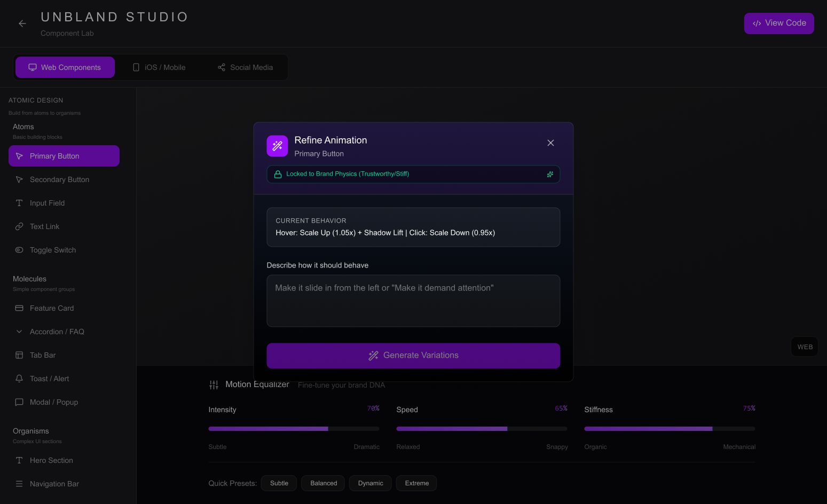Apply the Extreme quick preset
The image size is (827, 504).
point(416,483)
